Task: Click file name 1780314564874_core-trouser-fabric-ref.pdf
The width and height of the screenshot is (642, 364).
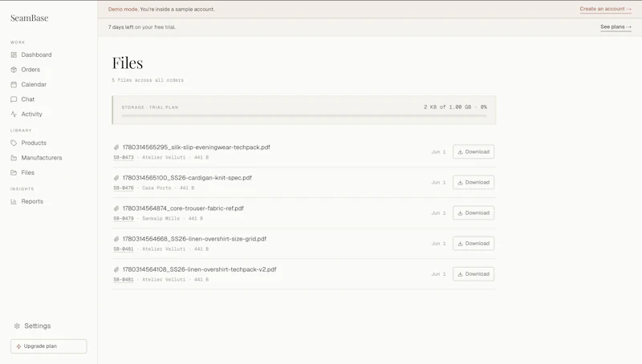Action: coord(183,208)
